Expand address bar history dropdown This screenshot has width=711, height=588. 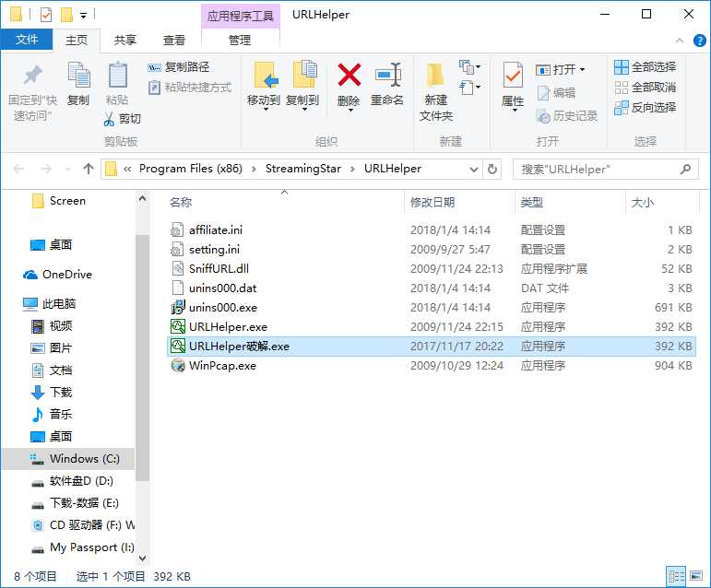(x=474, y=170)
